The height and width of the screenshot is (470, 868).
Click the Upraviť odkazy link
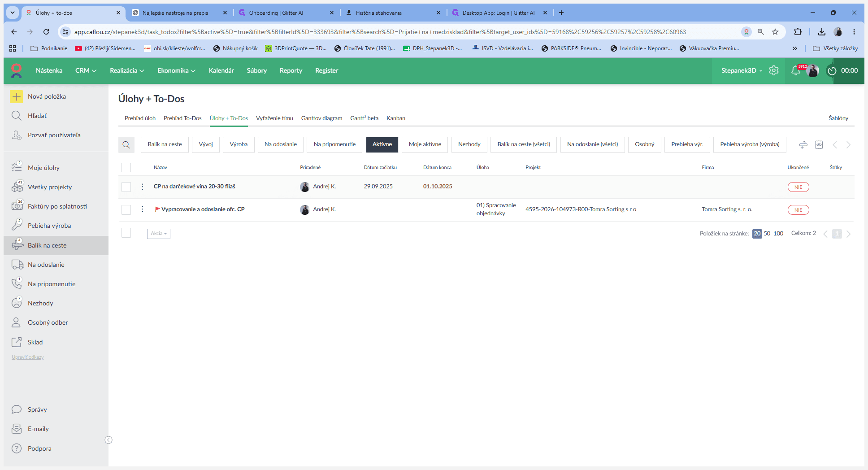tap(28, 357)
